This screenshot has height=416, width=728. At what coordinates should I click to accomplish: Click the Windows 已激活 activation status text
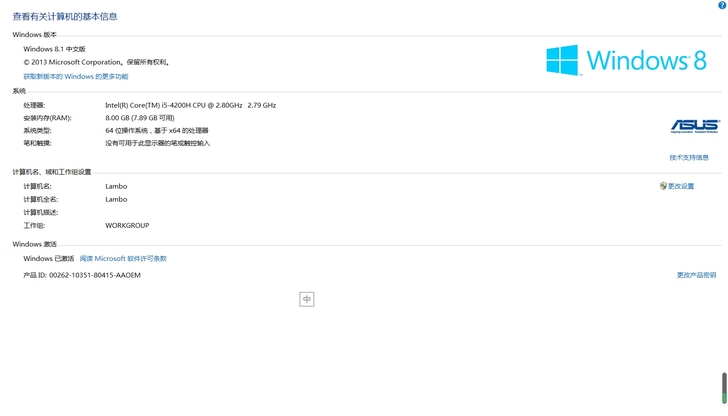49,258
